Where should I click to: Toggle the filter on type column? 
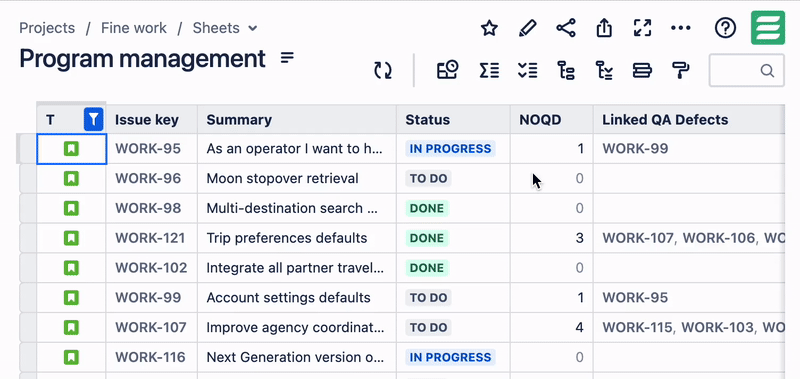[93, 119]
